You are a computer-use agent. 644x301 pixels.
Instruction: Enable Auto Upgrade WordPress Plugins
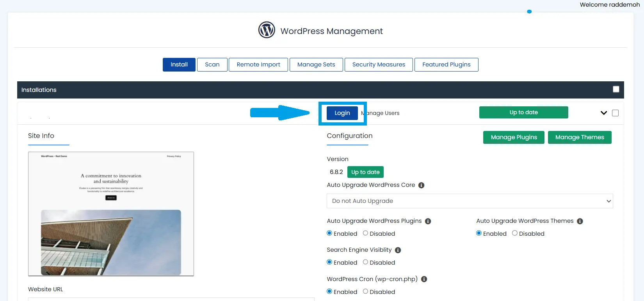pyautogui.click(x=329, y=233)
